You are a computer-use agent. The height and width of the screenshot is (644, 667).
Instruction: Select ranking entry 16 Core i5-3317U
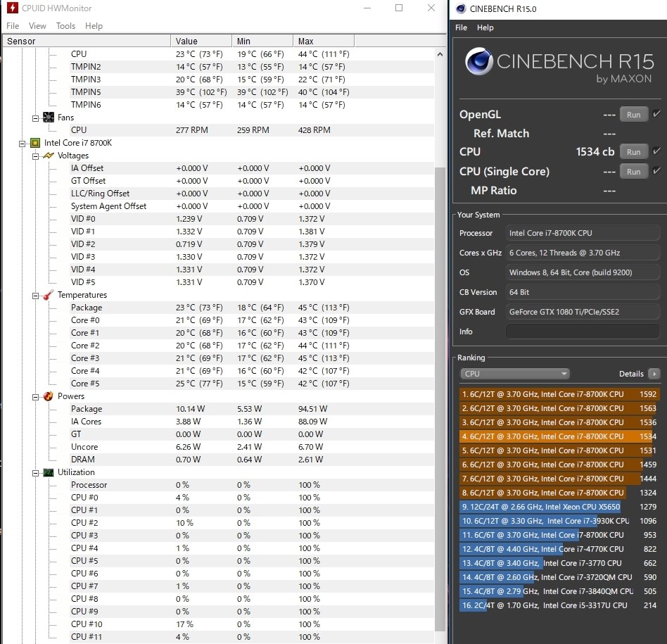[559, 605]
